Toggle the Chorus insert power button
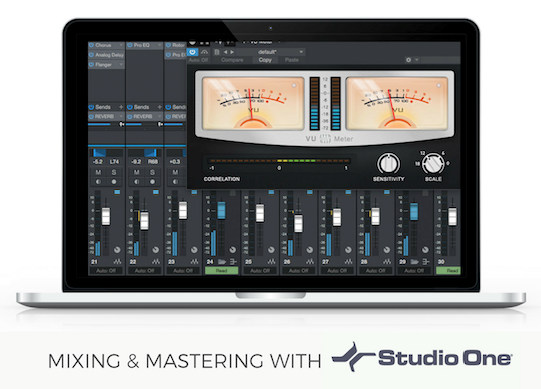 click(x=91, y=45)
